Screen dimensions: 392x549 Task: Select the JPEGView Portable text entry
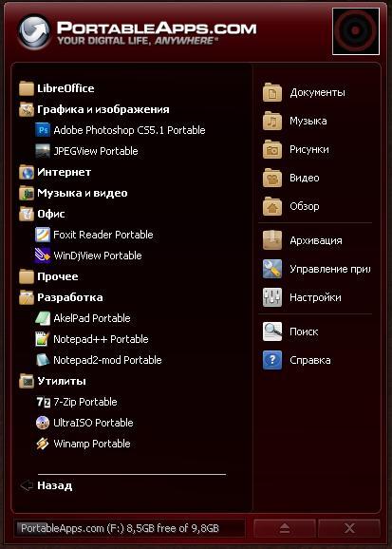click(96, 151)
